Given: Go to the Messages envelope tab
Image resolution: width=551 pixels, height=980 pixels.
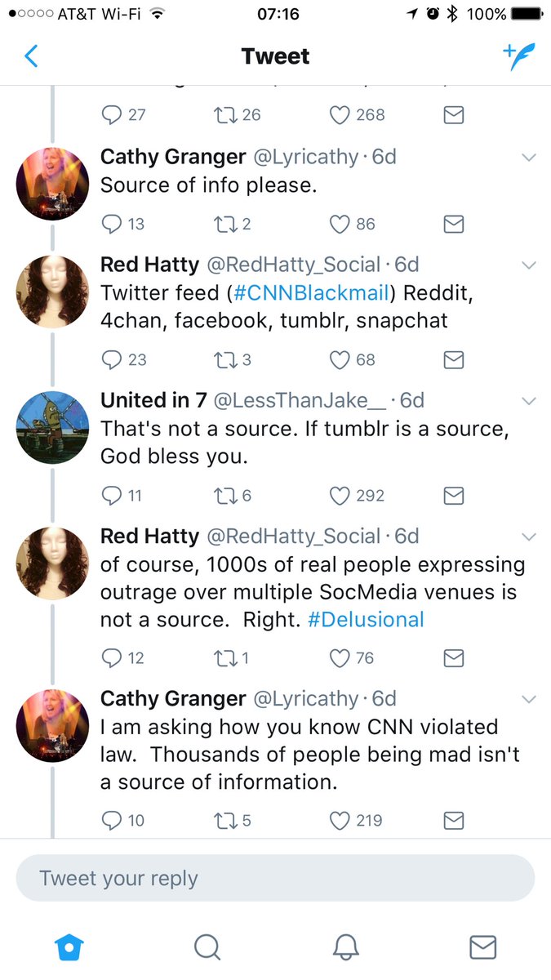Looking at the screenshot, I should pos(483,947).
